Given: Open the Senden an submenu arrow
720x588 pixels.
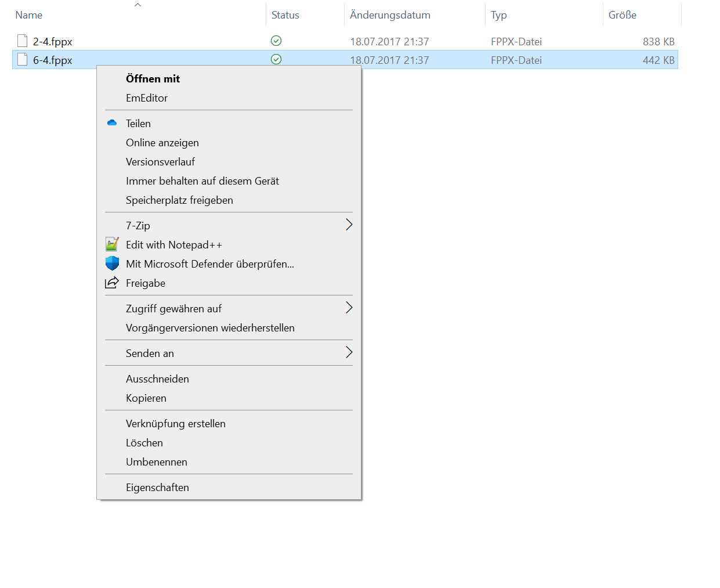Looking at the screenshot, I should coord(349,352).
